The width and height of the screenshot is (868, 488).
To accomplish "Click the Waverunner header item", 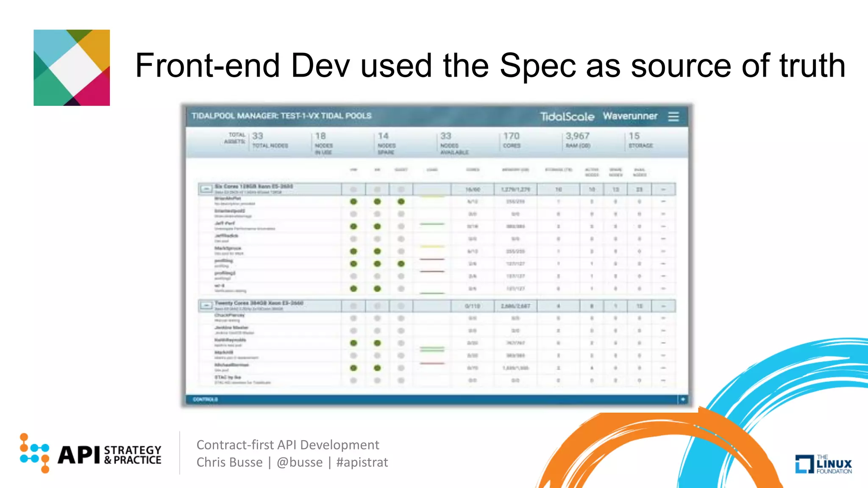I will point(630,116).
